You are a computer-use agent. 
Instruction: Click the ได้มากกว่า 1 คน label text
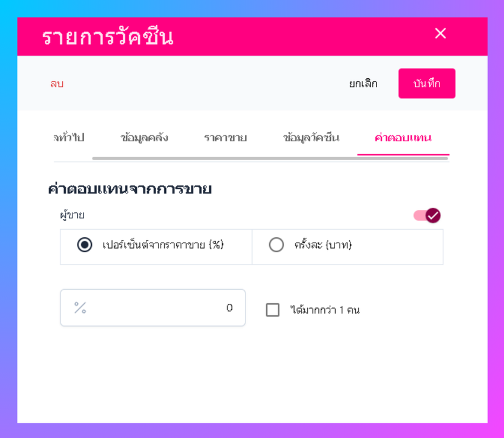pyautogui.click(x=325, y=310)
